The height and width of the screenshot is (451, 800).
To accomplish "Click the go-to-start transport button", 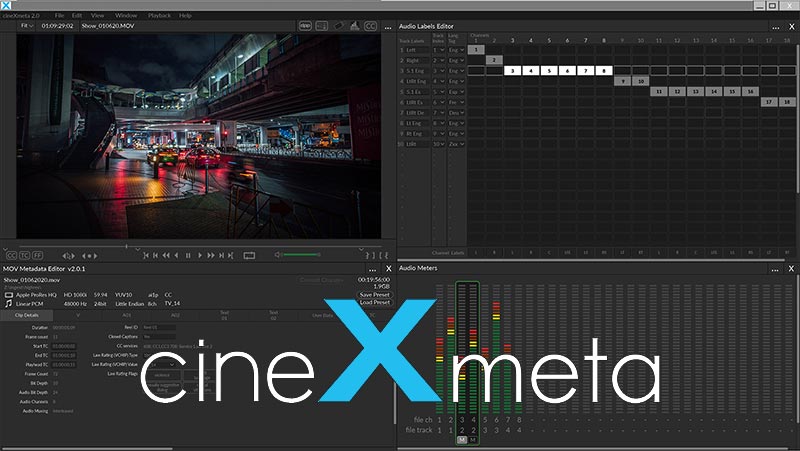I will pyautogui.click(x=146, y=255).
